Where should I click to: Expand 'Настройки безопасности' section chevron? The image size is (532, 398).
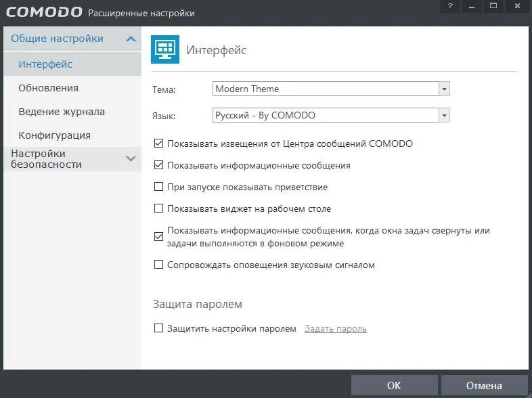pos(131,158)
